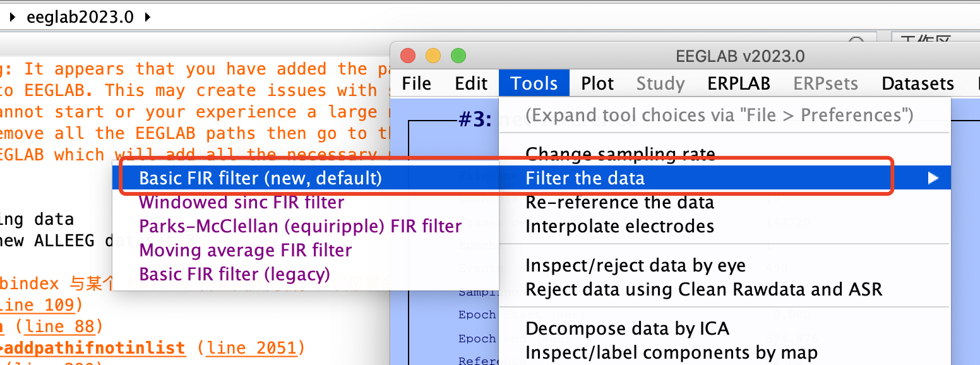
Task: Follow the addpathifnotinlist error link
Action: 95,347
